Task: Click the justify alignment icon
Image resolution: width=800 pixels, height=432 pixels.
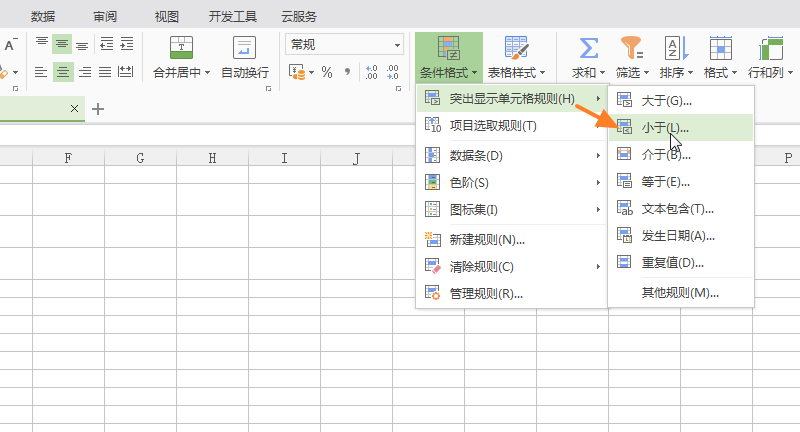Action: [x=105, y=72]
